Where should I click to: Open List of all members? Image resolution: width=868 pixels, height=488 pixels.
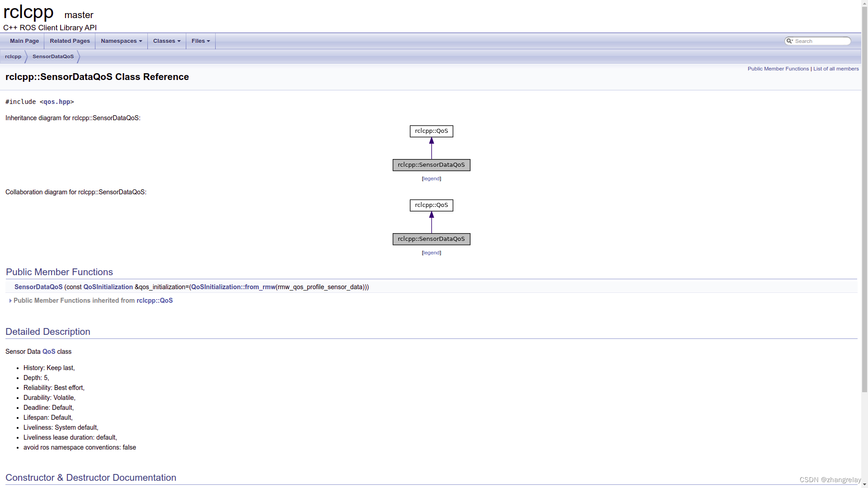tap(836, 69)
